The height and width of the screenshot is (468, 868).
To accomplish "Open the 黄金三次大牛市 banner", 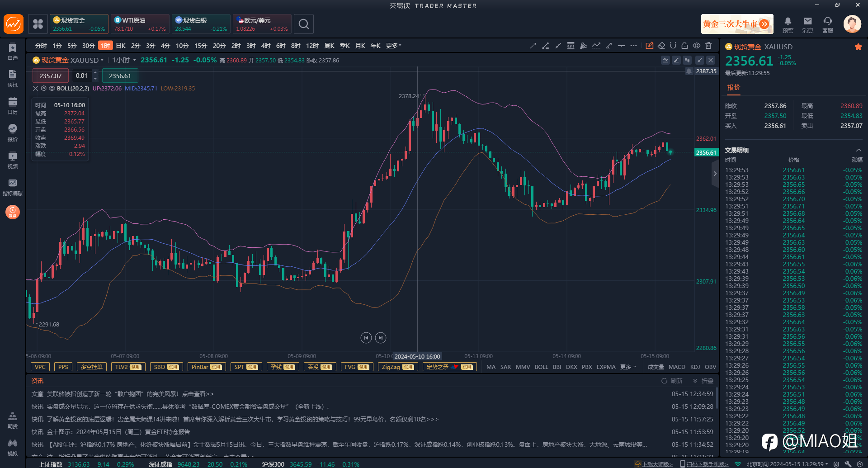I will coord(737,24).
